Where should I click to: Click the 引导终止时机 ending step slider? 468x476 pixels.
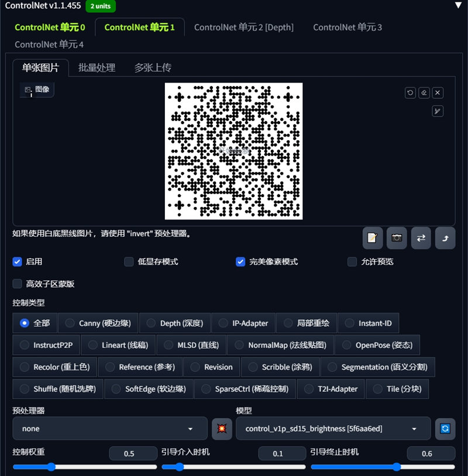383,467
